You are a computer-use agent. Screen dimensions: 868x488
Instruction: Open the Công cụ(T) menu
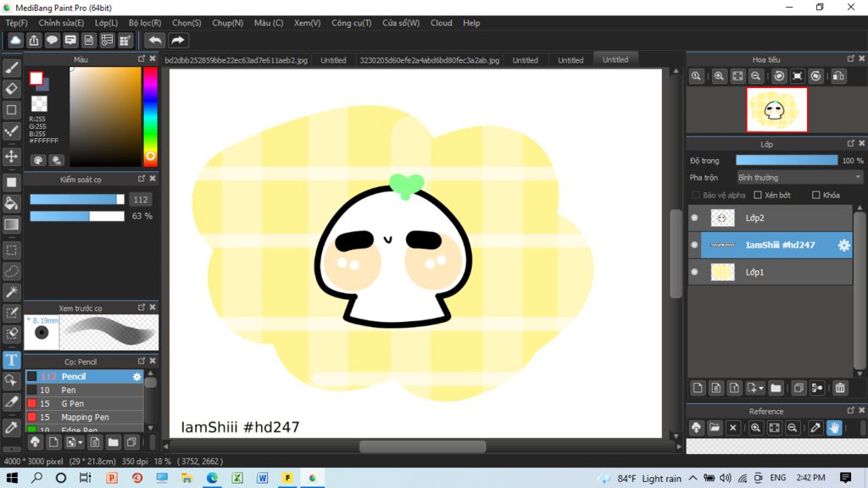coord(351,23)
